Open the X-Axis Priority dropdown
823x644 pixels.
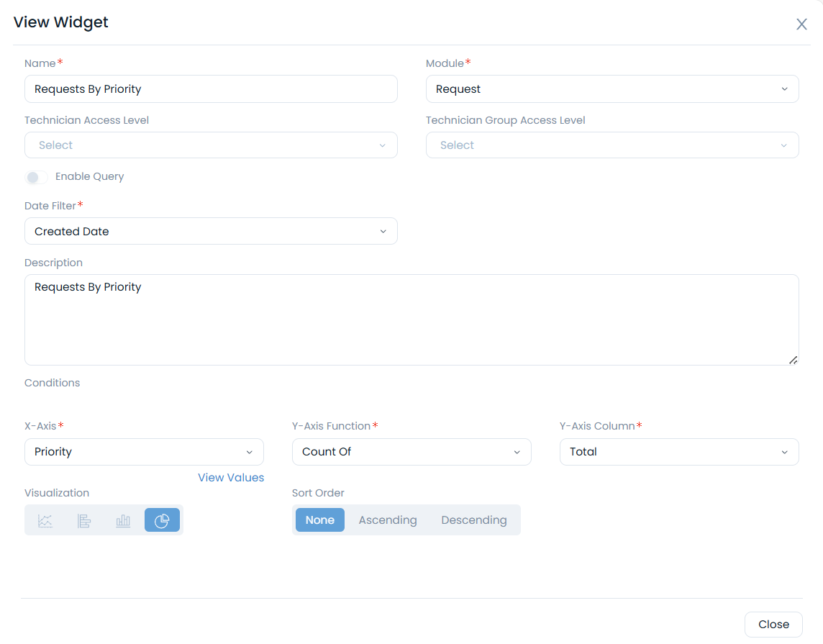tap(144, 452)
